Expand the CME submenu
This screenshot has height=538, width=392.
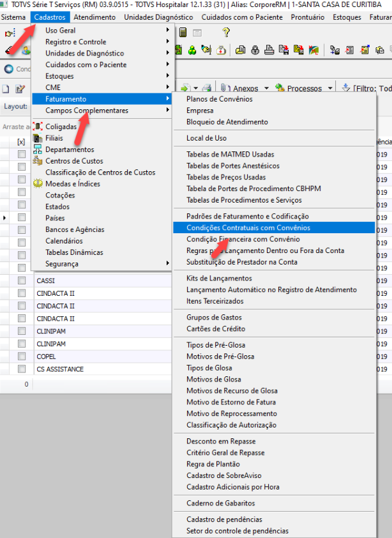pyautogui.click(x=102, y=88)
